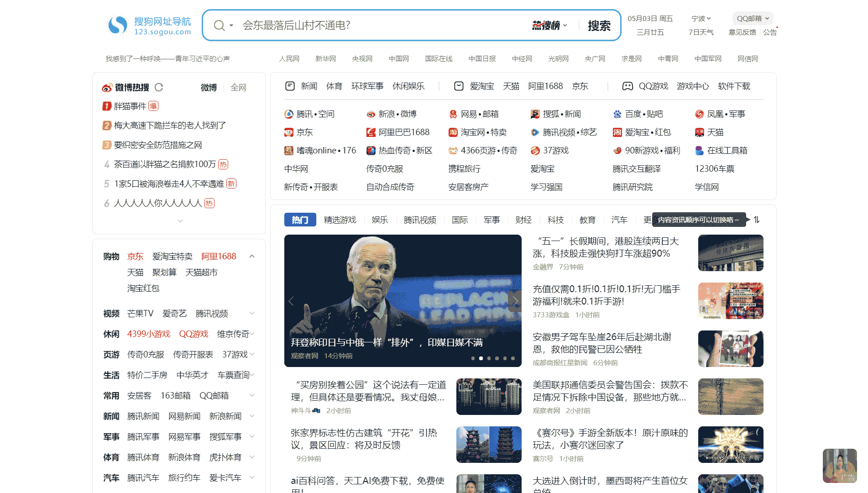Image resolution: width=868 pixels, height=493 pixels.
Task: Click the news category icon beside 新闻
Action: [290, 86]
